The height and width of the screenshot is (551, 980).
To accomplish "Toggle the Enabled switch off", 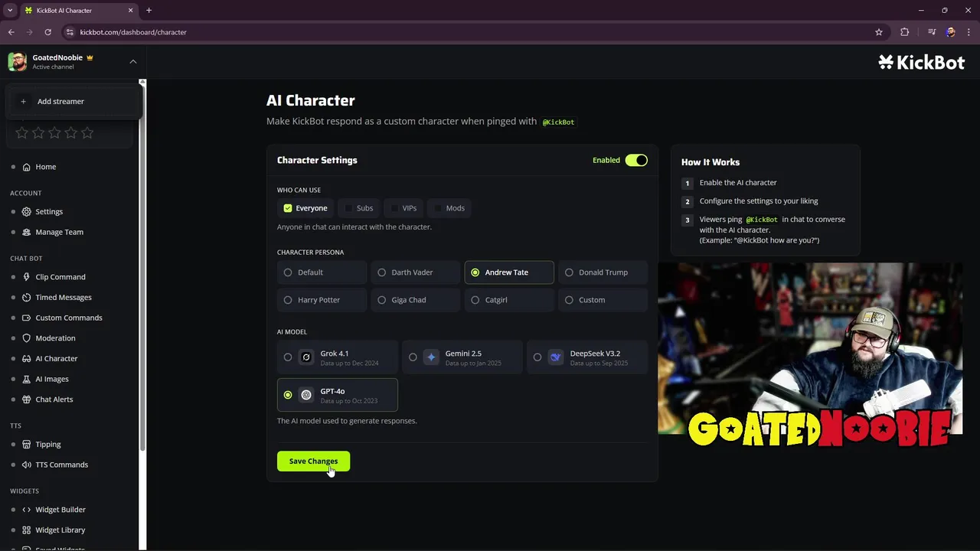I will pyautogui.click(x=636, y=160).
